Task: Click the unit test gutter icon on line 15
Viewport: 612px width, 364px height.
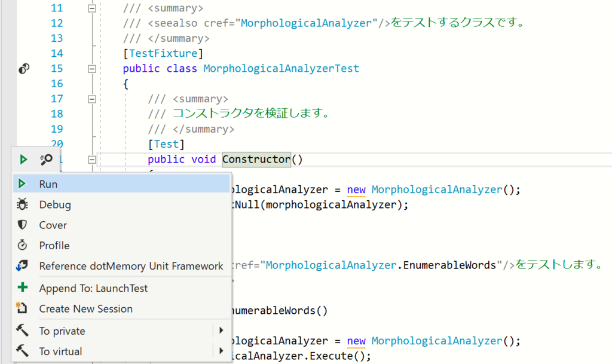Action: (x=24, y=68)
